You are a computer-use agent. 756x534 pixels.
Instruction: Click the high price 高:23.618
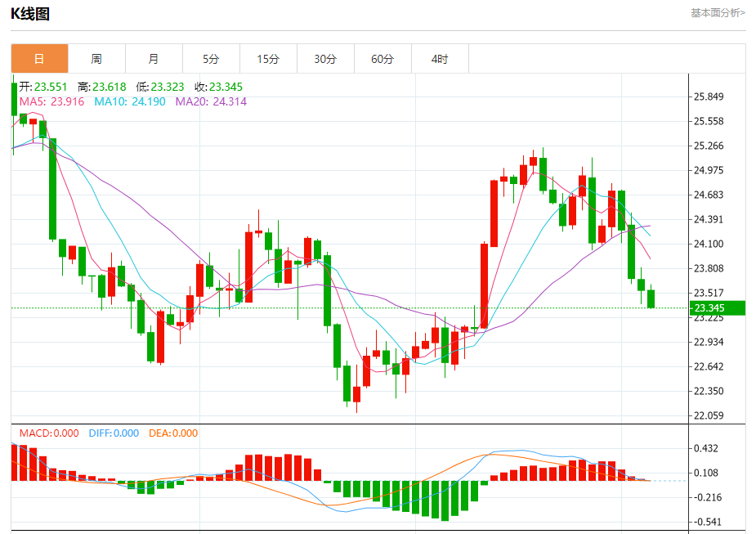pyautogui.click(x=101, y=87)
